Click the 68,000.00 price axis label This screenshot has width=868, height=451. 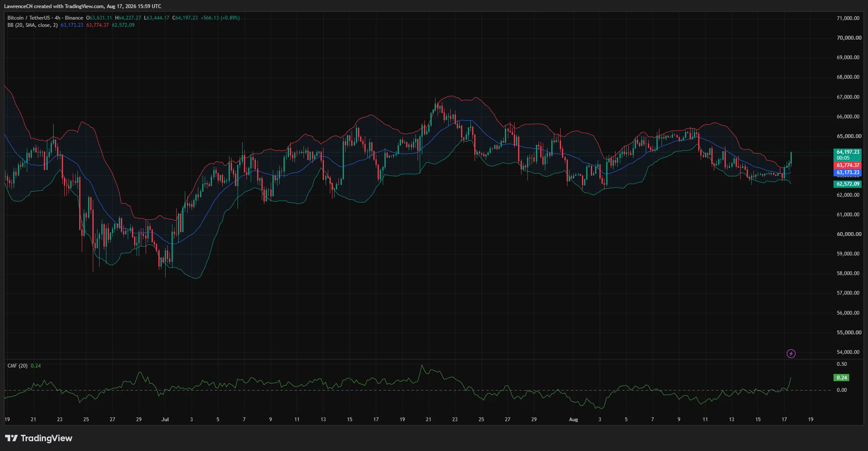pyautogui.click(x=848, y=77)
